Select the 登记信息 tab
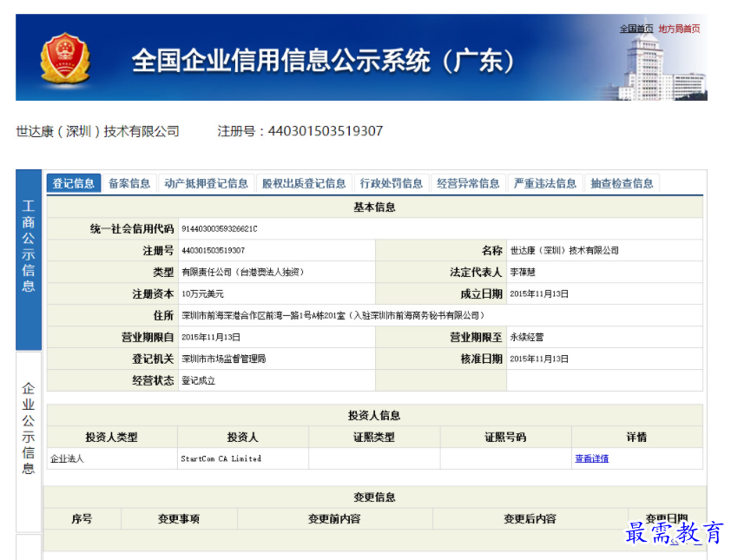The height and width of the screenshot is (560, 731). click(74, 183)
